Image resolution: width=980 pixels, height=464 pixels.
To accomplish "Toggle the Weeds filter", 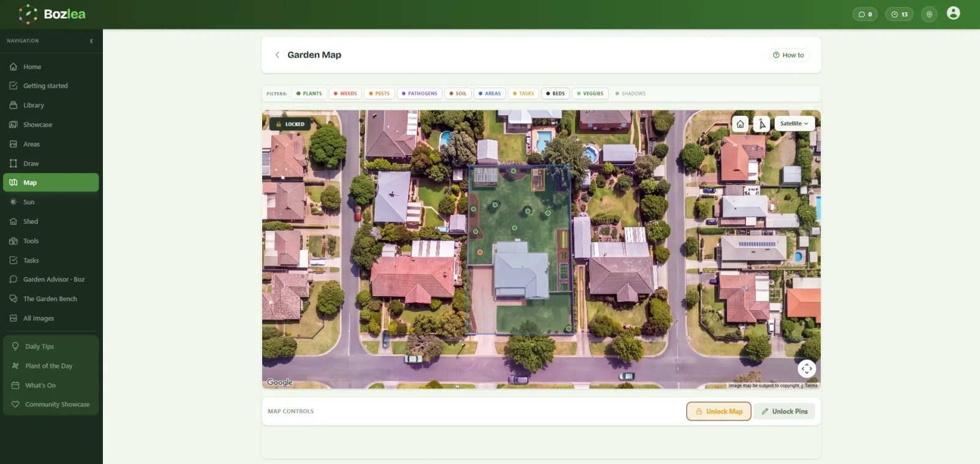I will [x=345, y=94].
